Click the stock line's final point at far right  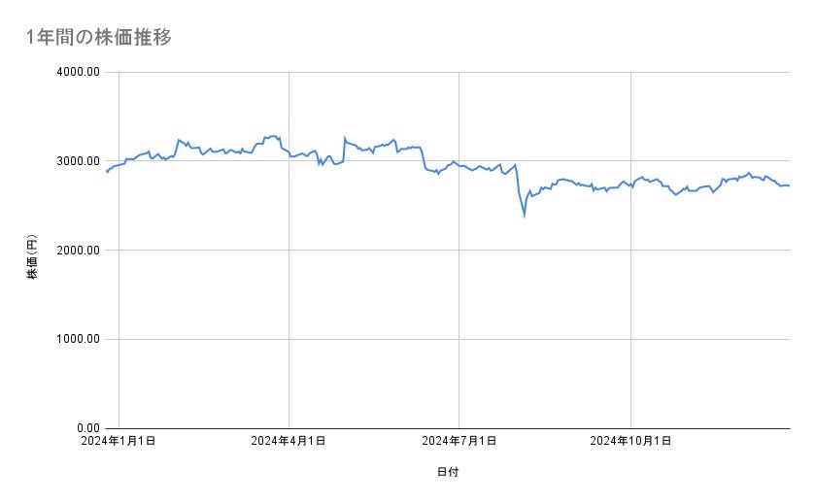tap(789, 185)
